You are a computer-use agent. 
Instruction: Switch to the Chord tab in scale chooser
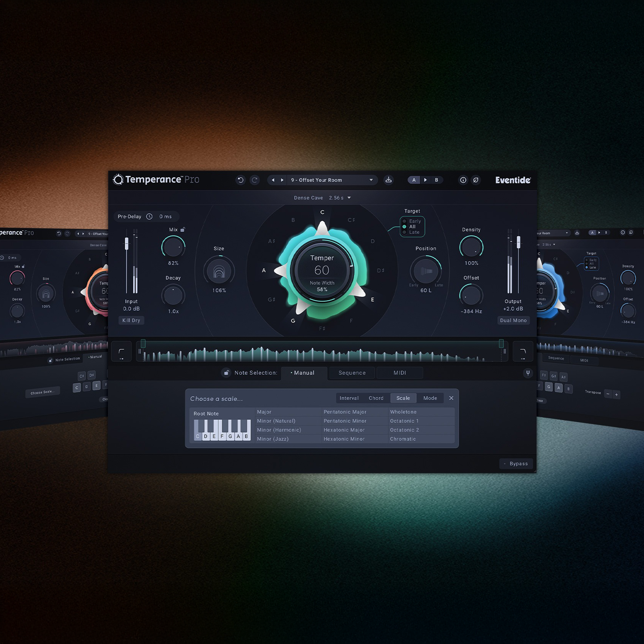pyautogui.click(x=376, y=398)
